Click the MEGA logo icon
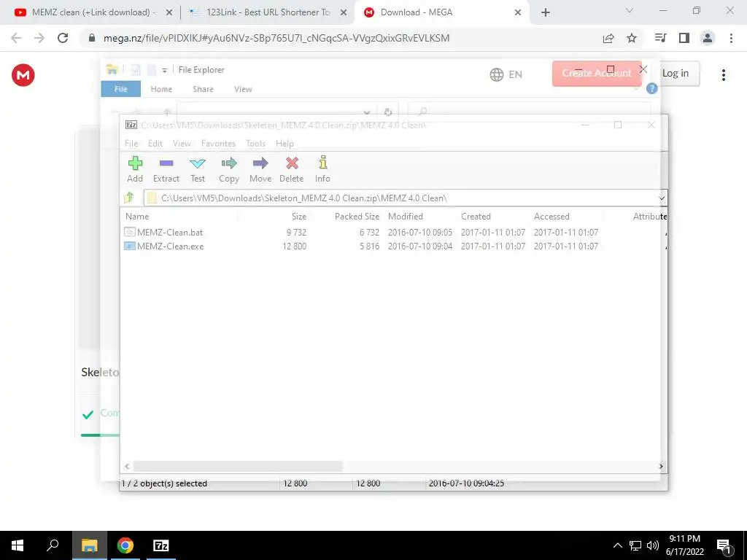The width and height of the screenshot is (747, 560). pyautogui.click(x=23, y=75)
